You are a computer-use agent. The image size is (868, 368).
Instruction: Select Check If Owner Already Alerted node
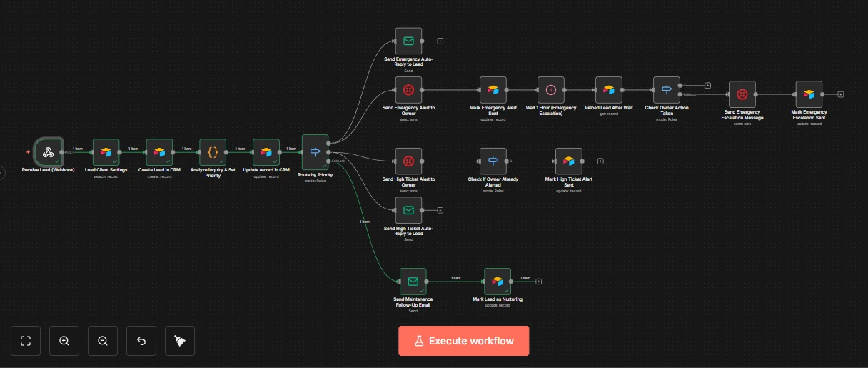tap(493, 161)
